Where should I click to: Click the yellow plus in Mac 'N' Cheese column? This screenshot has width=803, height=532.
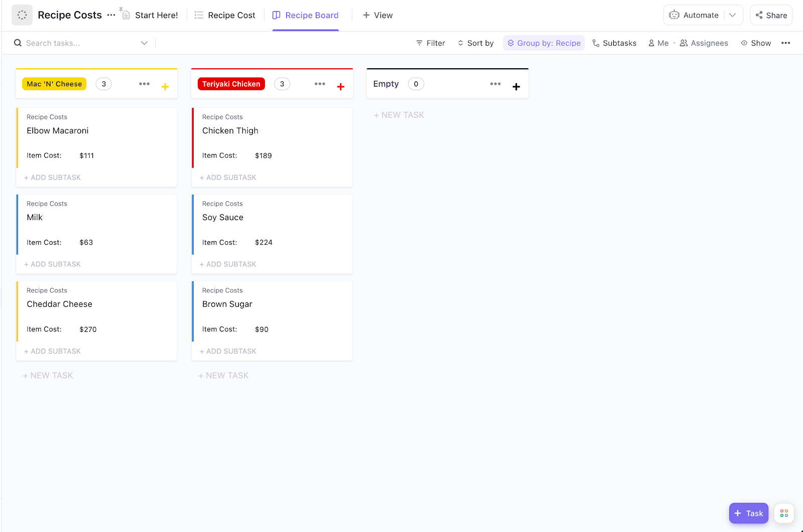pos(165,87)
